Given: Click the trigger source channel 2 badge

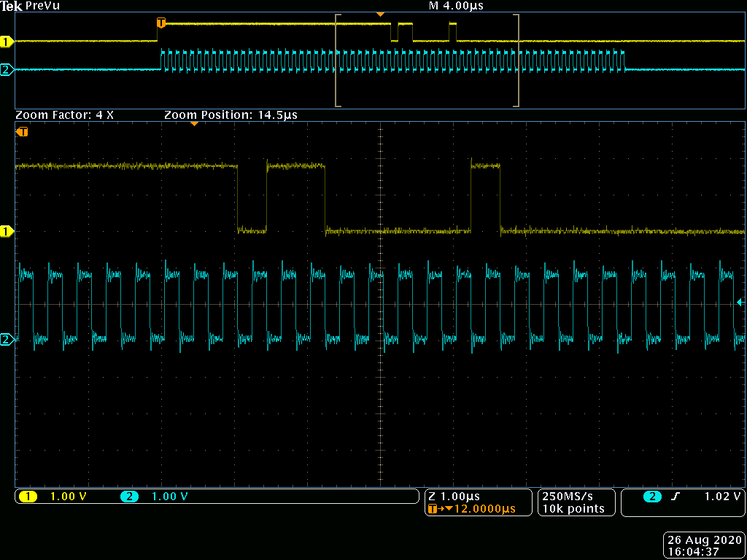Looking at the screenshot, I should 651,497.
